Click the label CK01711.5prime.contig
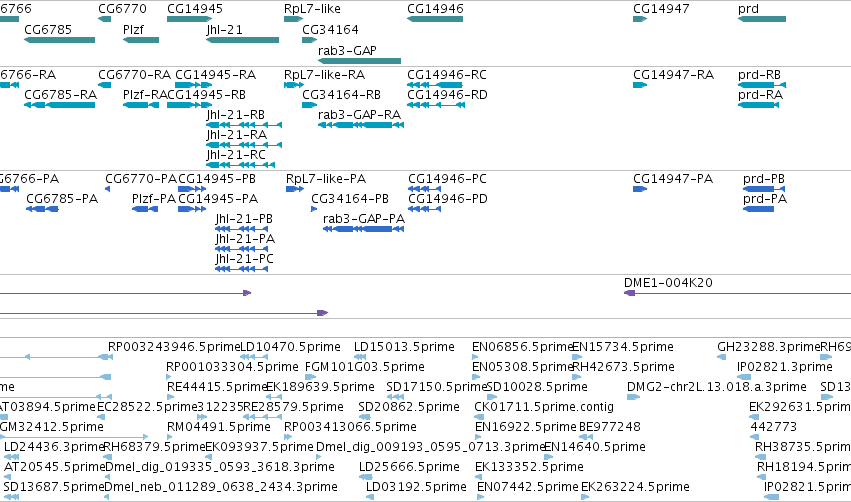 coord(544,407)
